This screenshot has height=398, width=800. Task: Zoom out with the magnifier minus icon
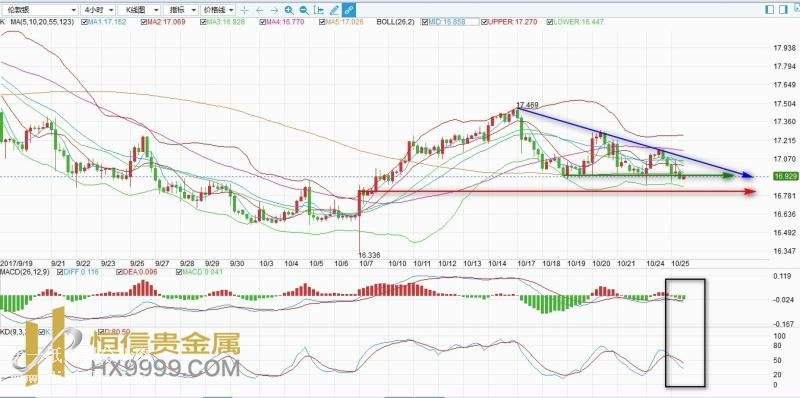[304, 10]
